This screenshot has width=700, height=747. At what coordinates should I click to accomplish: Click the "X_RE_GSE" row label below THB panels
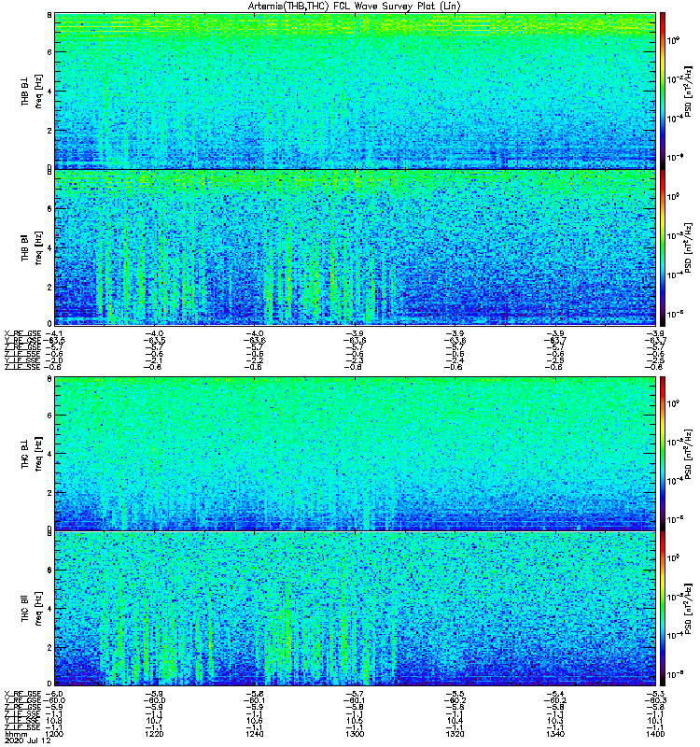click(22, 333)
